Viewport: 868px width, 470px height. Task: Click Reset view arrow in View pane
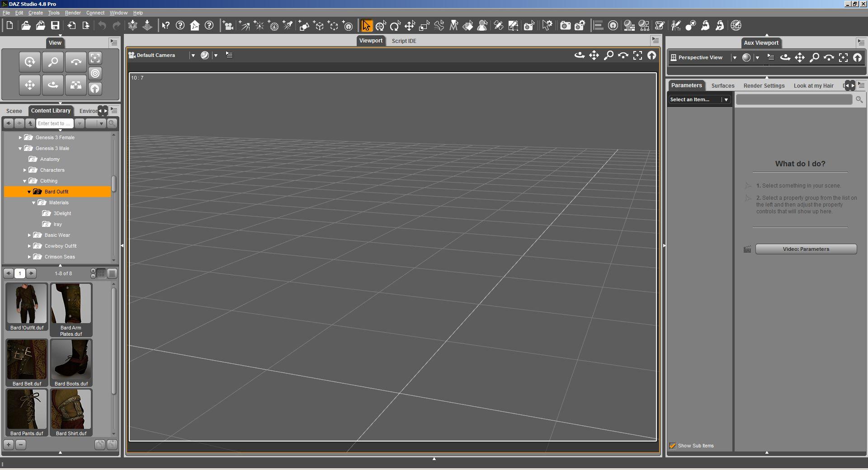click(x=95, y=89)
